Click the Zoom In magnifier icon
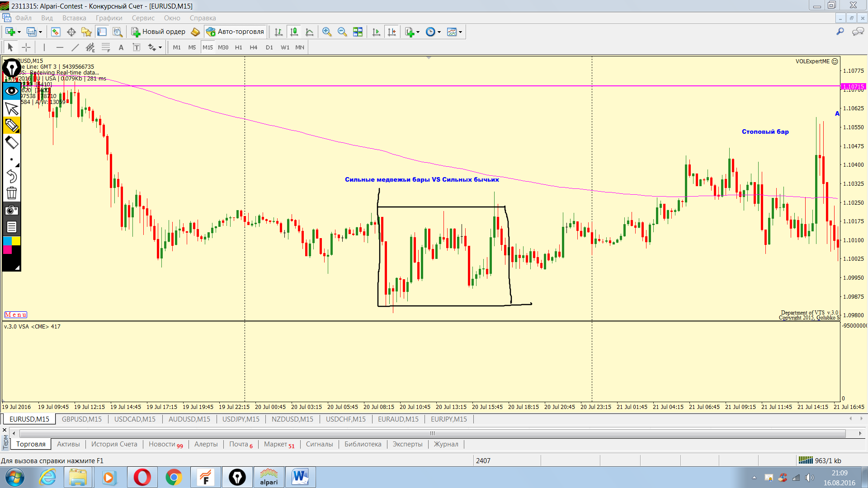This screenshot has width=868, height=488. click(326, 32)
